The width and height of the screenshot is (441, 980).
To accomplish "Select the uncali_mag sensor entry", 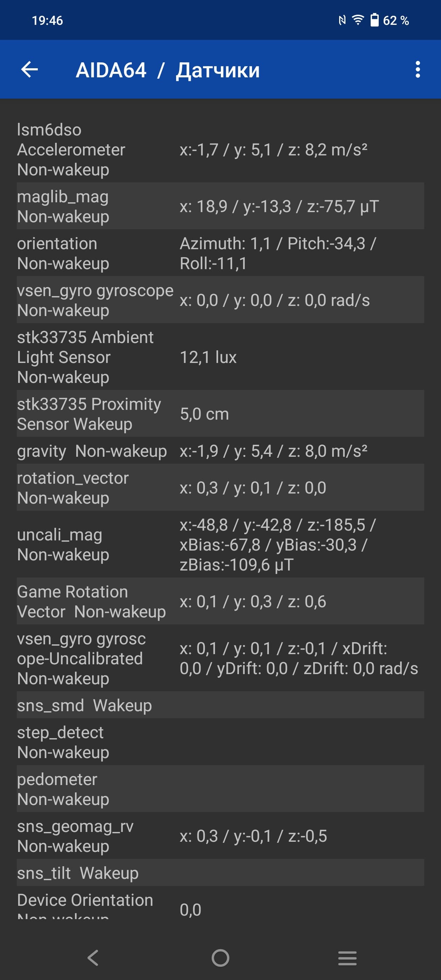I will point(220,544).
